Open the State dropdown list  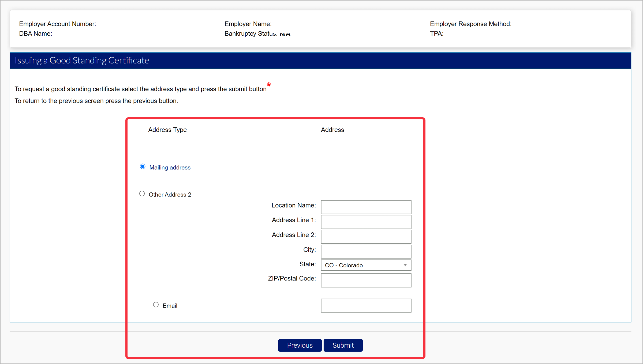point(365,265)
